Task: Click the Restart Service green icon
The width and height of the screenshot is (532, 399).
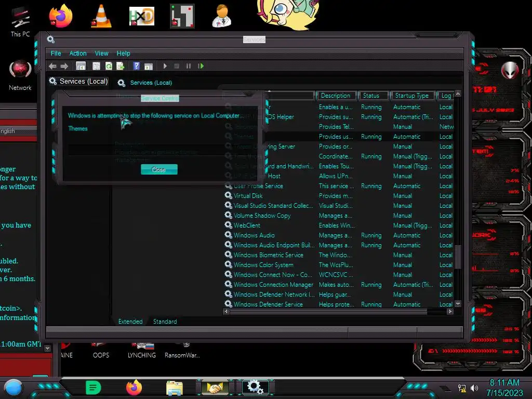Action: [x=201, y=66]
